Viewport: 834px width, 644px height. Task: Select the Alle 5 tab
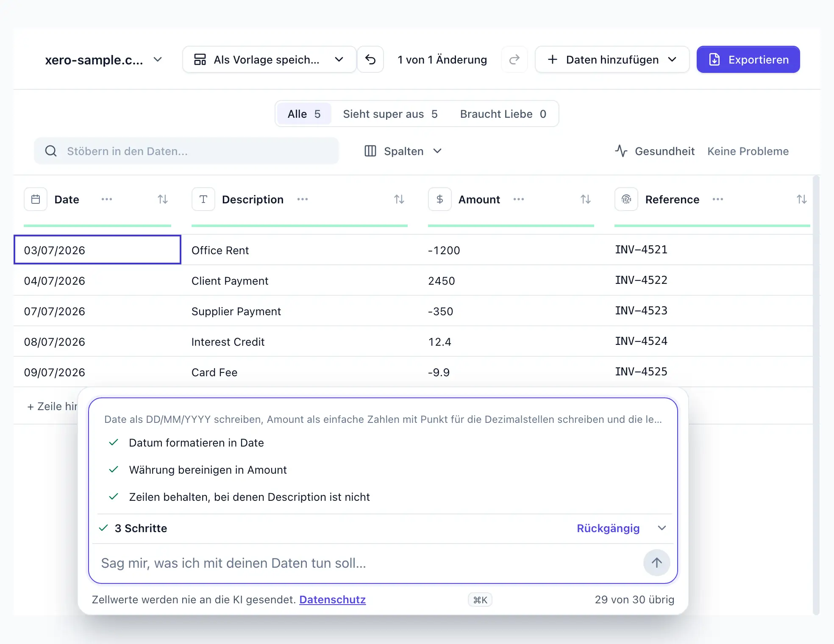pyautogui.click(x=304, y=114)
